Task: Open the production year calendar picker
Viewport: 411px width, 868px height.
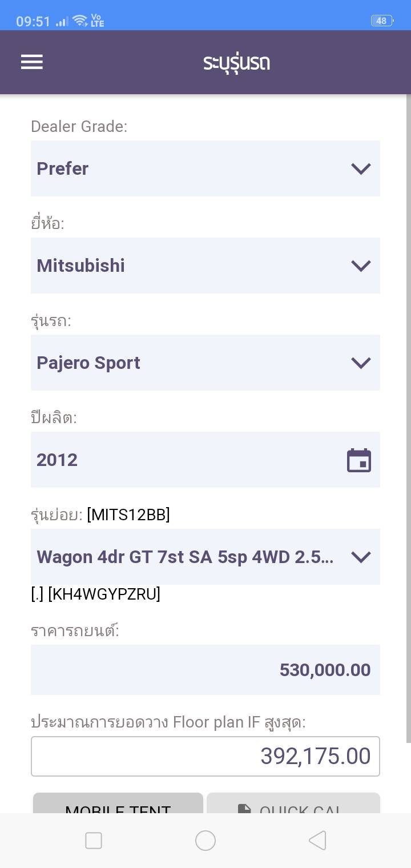Action: point(359,460)
